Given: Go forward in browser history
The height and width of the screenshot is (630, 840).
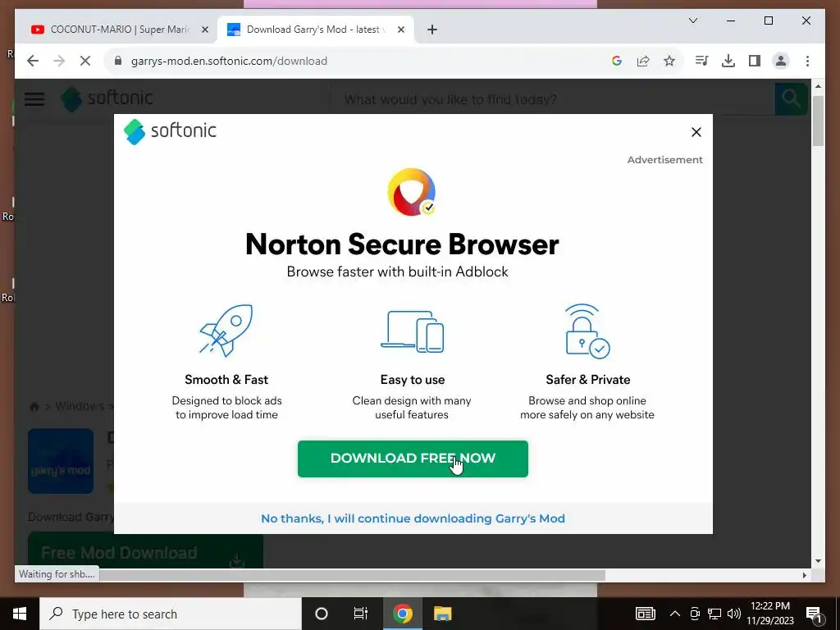Looking at the screenshot, I should click(x=59, y=61).
